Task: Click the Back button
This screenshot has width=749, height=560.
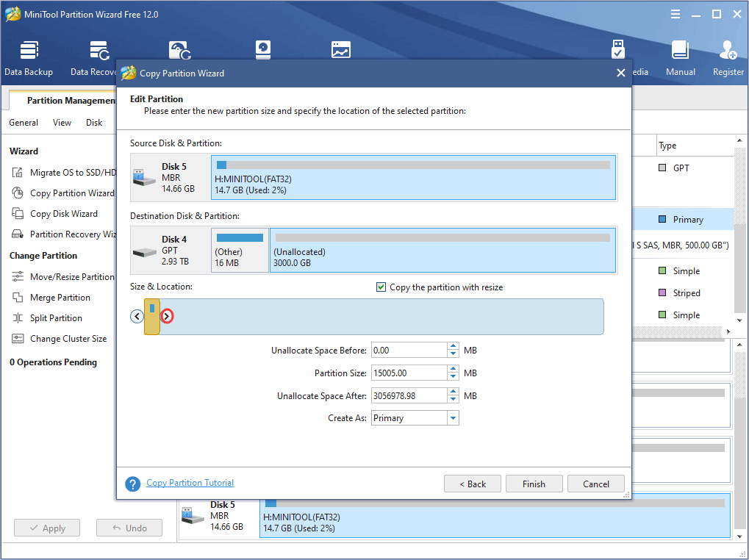Action: point(473,484)
